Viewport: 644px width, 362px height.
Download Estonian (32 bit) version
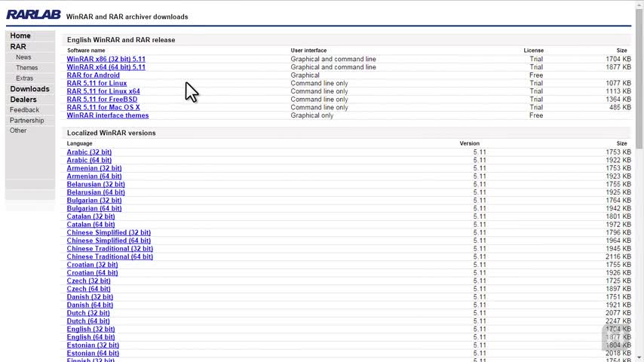coord(93,345)
